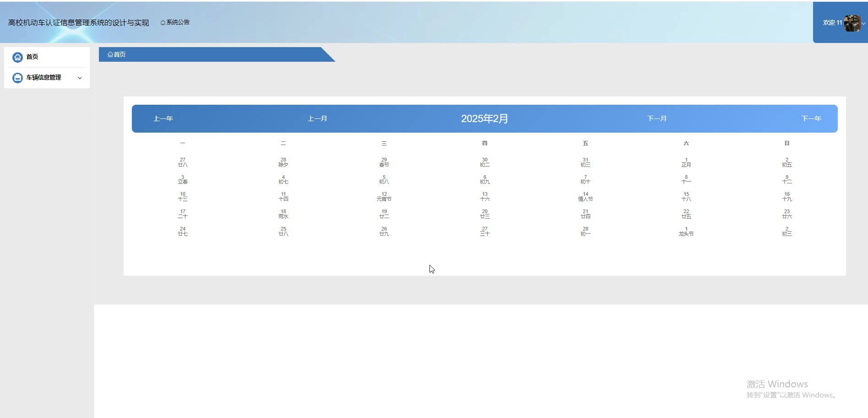This screenshot has width=868, height=418.
Task: Click the system title 高校机动车认证信息管理系统
Action: [79, 23]
